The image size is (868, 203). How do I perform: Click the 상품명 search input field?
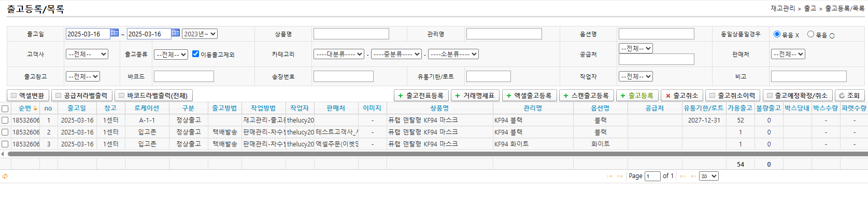(x=351, y=34)
